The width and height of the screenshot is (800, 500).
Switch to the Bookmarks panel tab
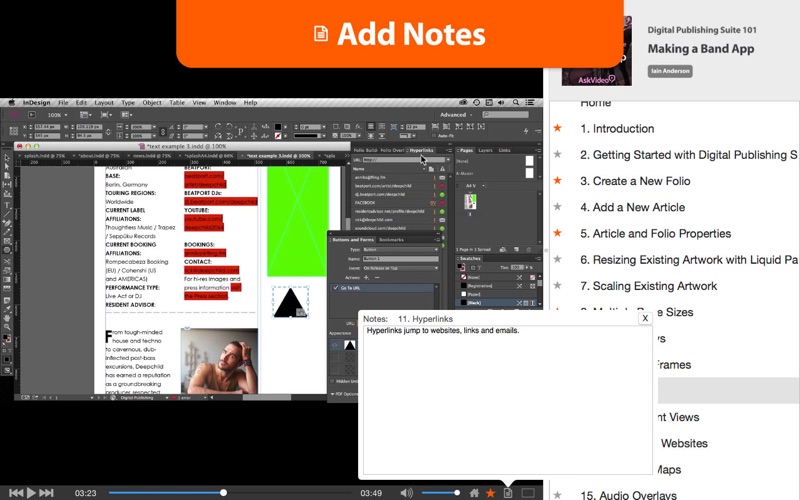click(391, 239)
